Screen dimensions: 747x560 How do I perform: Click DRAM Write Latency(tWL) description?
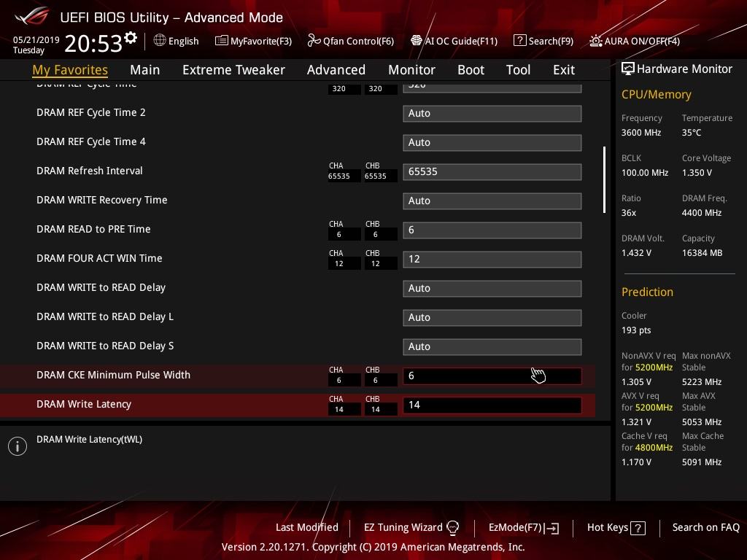click(x=89, y=440)
